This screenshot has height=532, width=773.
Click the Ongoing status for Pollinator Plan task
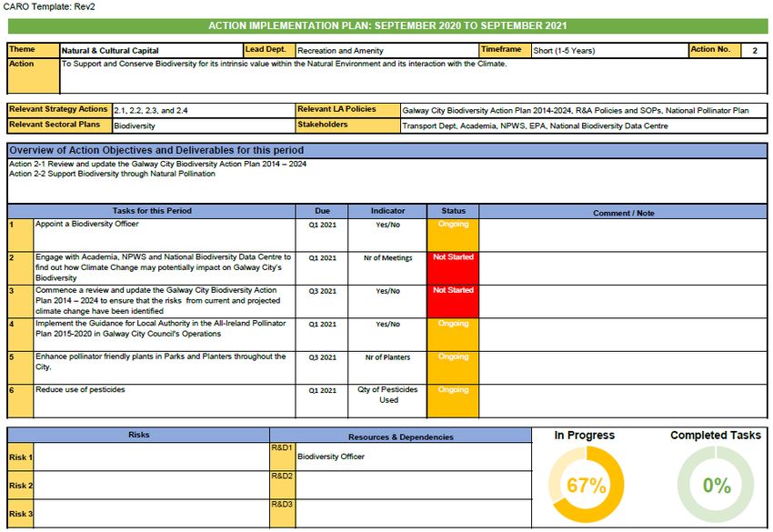click(453, 335)
